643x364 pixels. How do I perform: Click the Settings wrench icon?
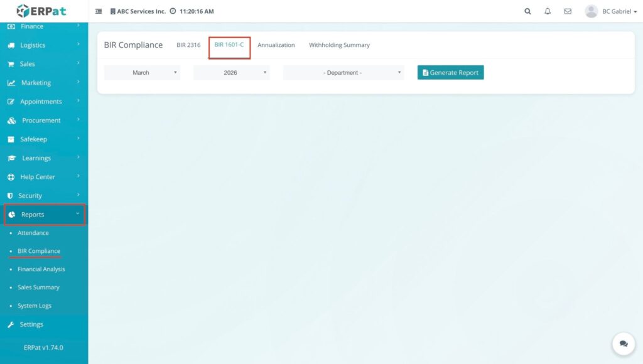pos(11,324)
